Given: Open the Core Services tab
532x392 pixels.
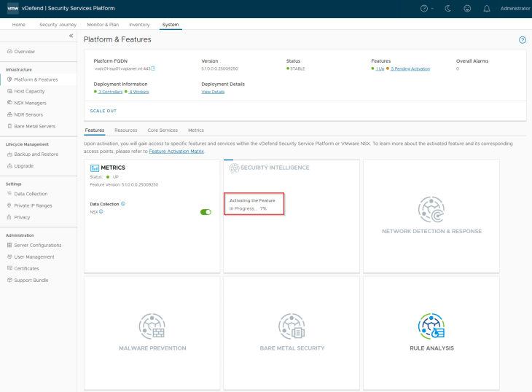Looking at the screenshot, I should (x=163, y=130).
